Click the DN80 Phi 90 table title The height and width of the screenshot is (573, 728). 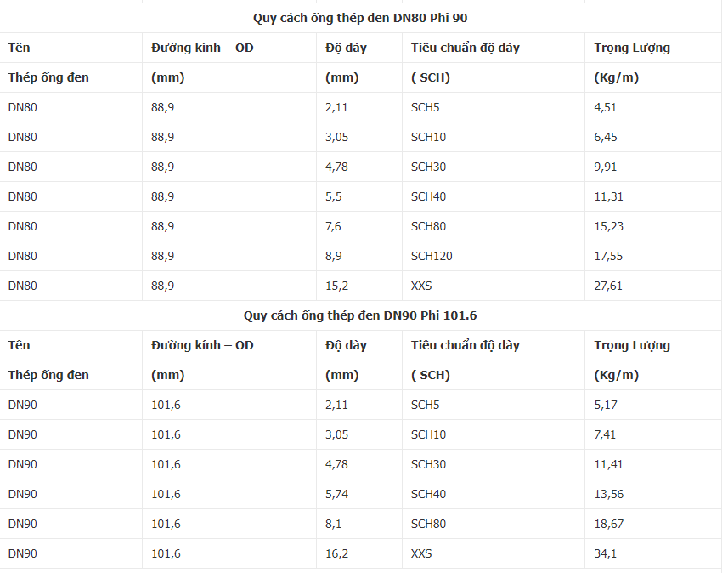(x=360, y=18)
